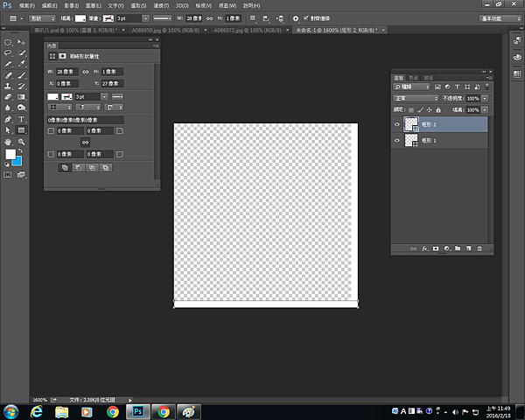Image resolution: width=525 pixels, height=420 pixels.
Task: Select the Pen tool
Action: pos(9,119)
